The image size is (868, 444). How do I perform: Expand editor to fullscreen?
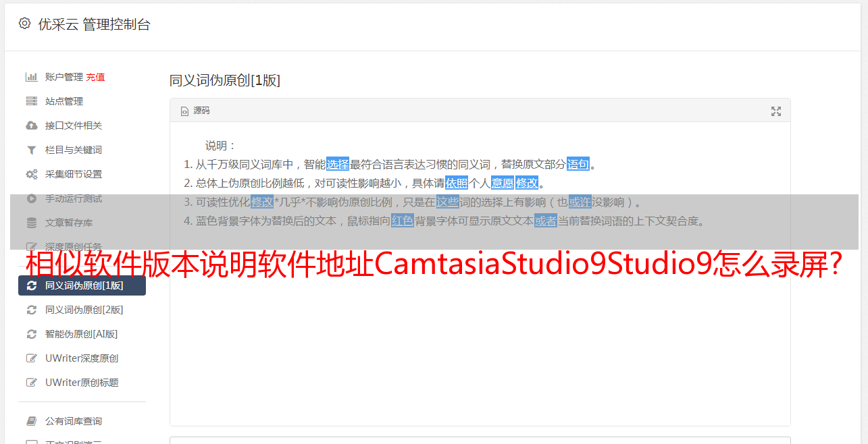776,111
